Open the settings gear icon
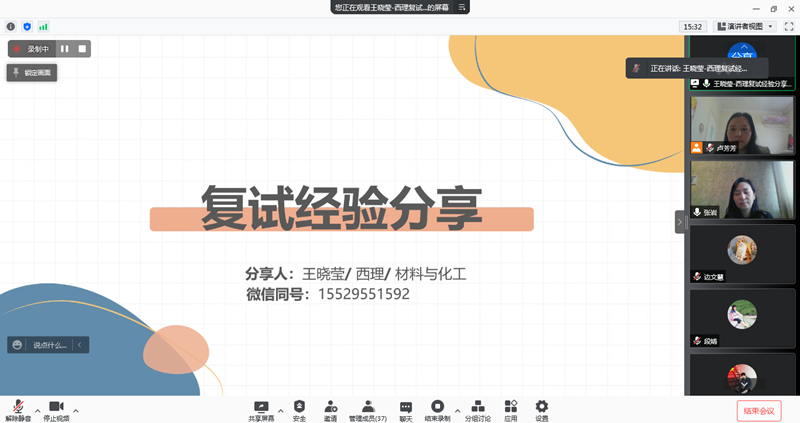 [x=542, y=407]
